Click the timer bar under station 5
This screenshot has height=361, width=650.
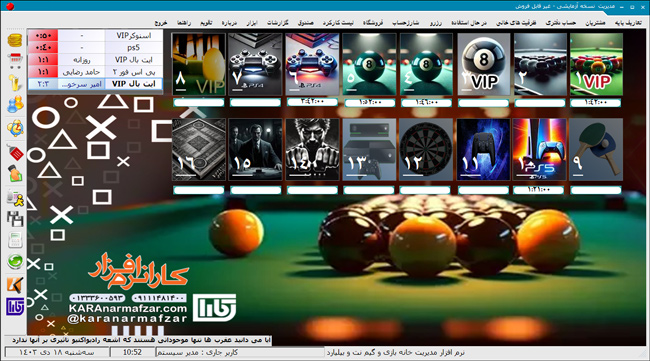click(x=369, y=103)
